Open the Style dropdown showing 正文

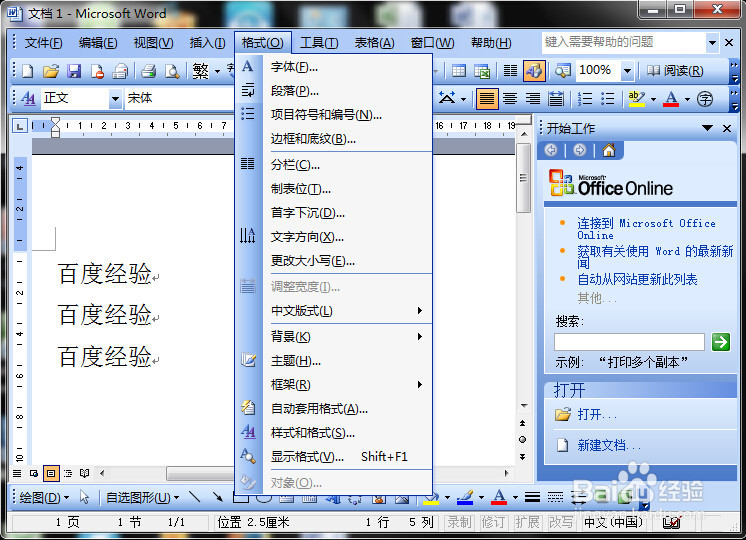pyautogui.click(x=115, y=98)
